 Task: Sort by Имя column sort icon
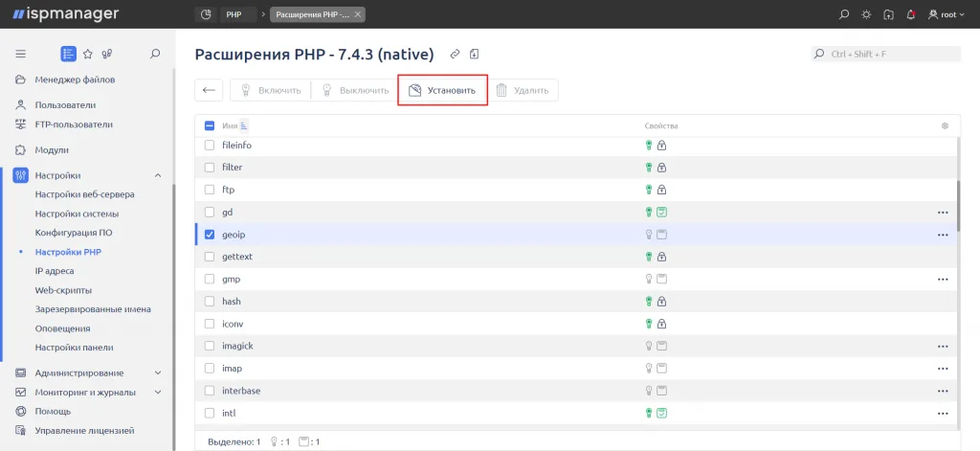[x=244, y=125]
